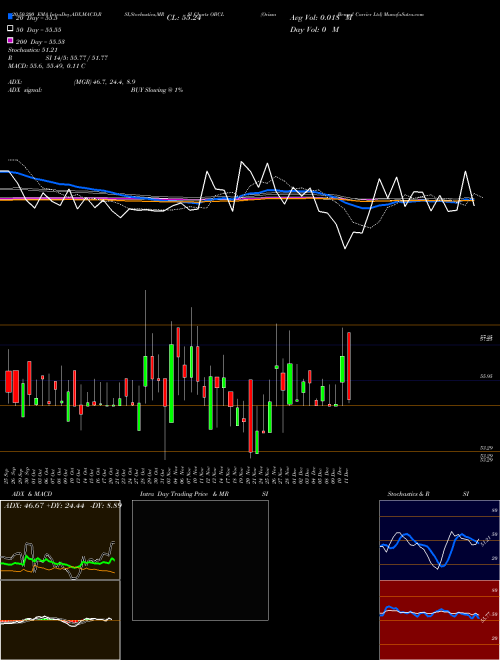Viewport: 500px width, 660px height.
Task: Click the 'BUY Slowing @ 1%' signal text
Action: pyautogui.click(x=157, y=90)
